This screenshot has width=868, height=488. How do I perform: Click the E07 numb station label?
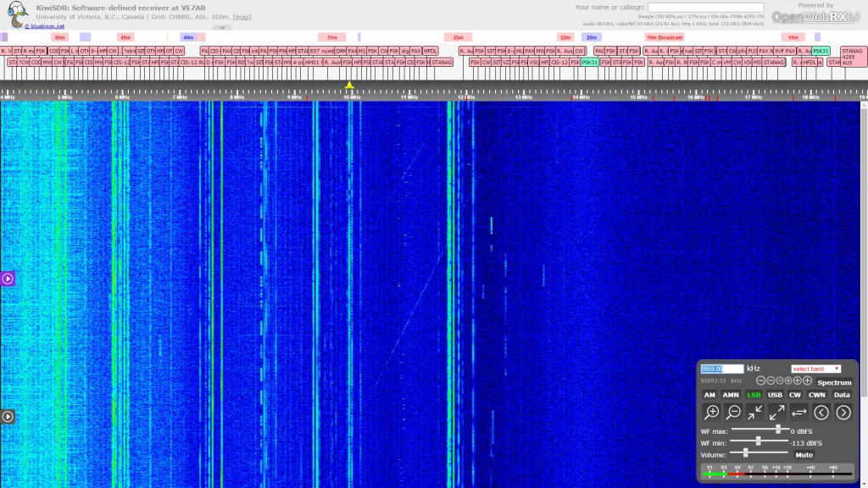[x=321, y=51]
